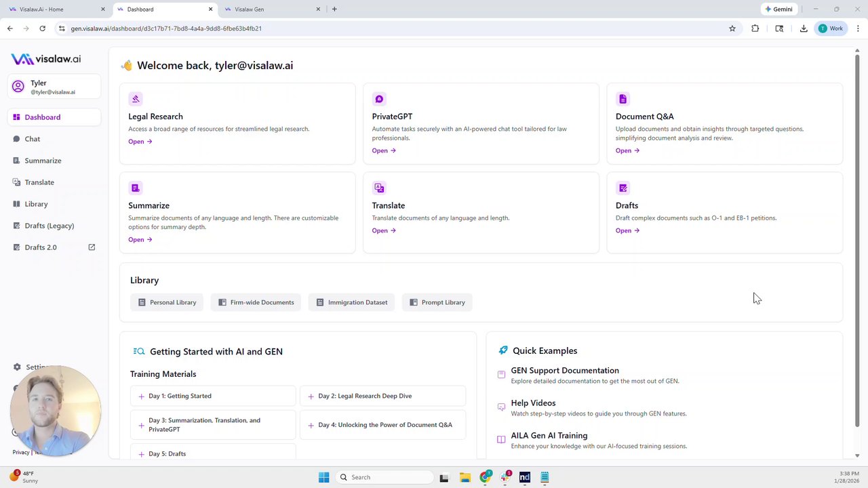The width and height of the screenshot is (868, 488).
Task: Click Open on the Translate card
Action: [384, 230]
